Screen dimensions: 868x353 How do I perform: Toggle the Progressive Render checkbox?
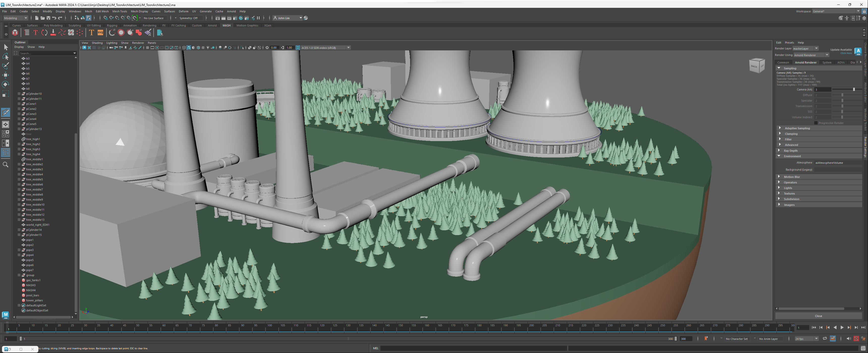tap(816, 123)
